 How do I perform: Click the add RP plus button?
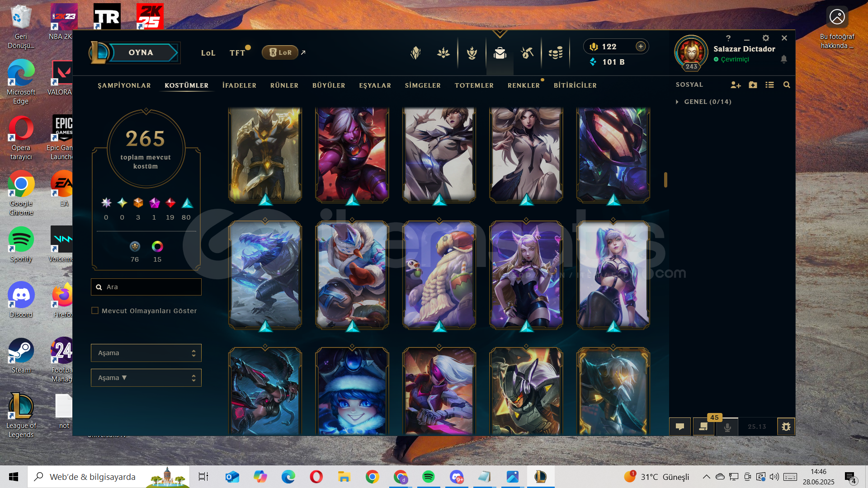coord(641,46)
